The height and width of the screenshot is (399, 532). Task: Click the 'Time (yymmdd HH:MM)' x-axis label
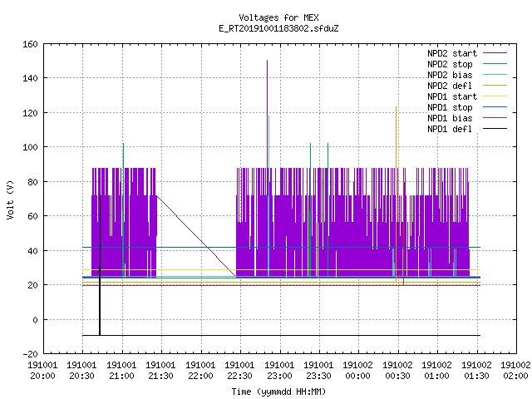coord(279,392)
